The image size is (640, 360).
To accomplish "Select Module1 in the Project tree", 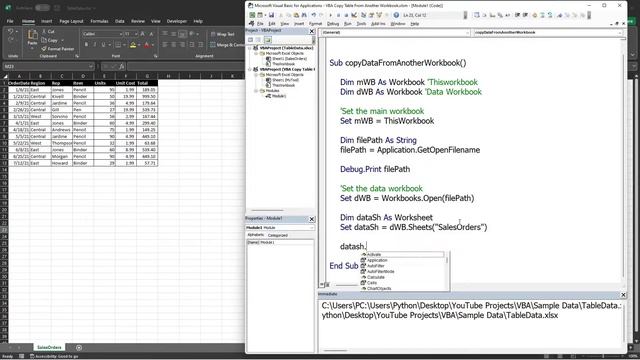I will click(x=276, y=96).
